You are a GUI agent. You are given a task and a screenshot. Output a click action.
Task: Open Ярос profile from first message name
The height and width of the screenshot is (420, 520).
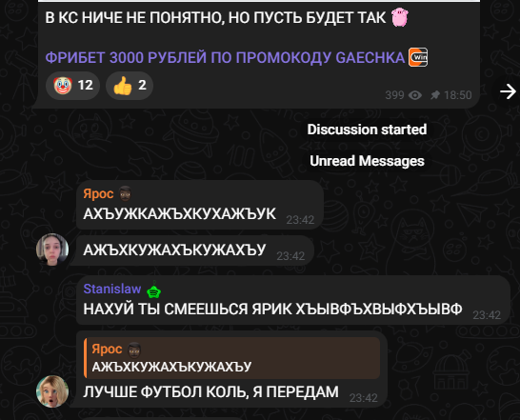pyautogui.click(x=98, y=193)
